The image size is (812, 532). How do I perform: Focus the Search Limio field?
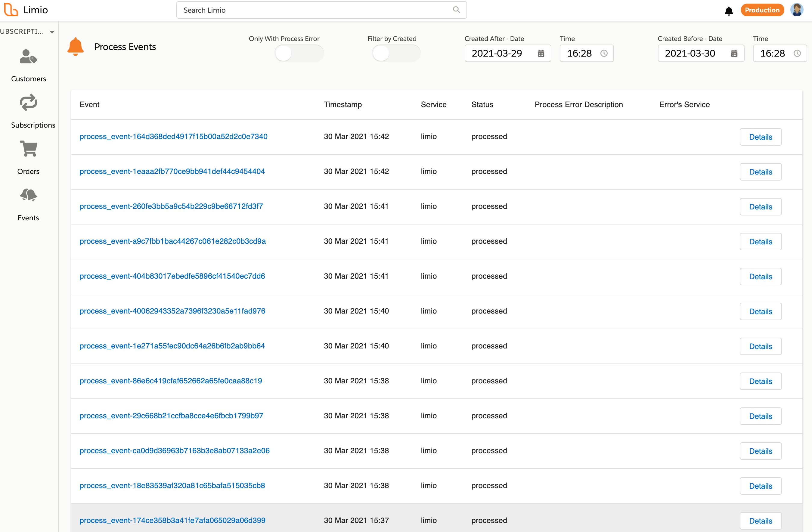point(321,10)
